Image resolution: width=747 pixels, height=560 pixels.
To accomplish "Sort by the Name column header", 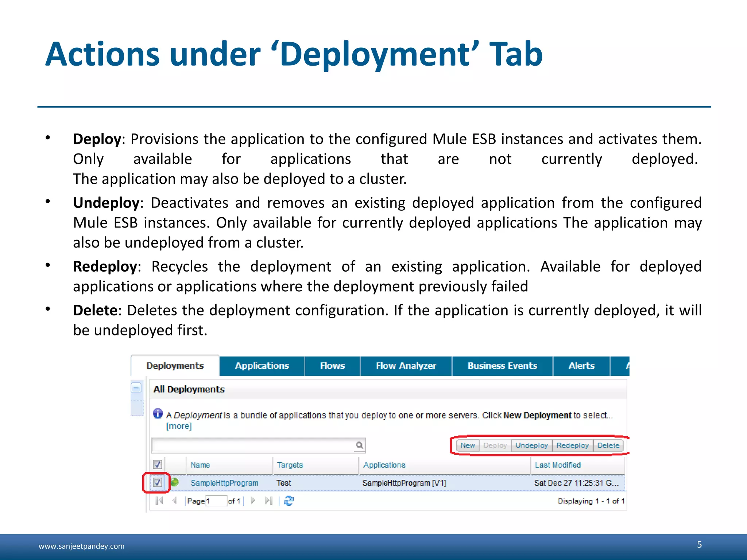I will [229, 465].
